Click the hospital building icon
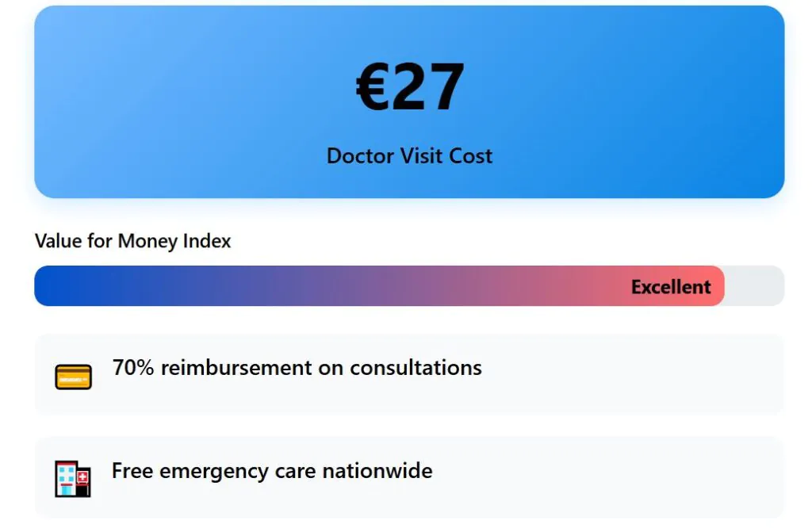This screenshot has width=812, height=528. [x=73, y=479]
